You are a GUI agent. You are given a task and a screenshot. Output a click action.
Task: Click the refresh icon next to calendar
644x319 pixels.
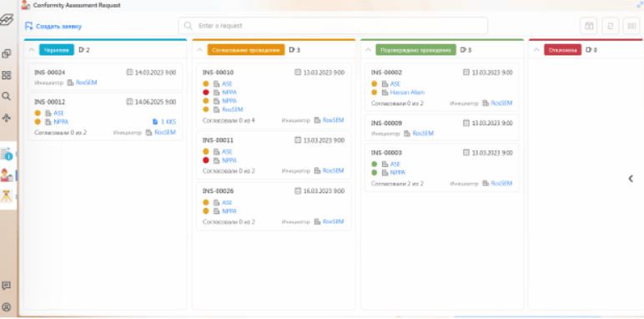pyautogui.click(x=611, y=26)
